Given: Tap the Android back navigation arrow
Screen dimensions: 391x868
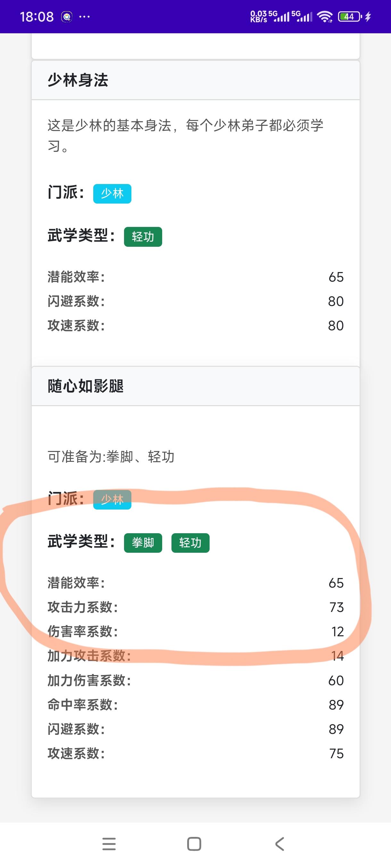Looking at the screenshot, I should click(280, 844).
